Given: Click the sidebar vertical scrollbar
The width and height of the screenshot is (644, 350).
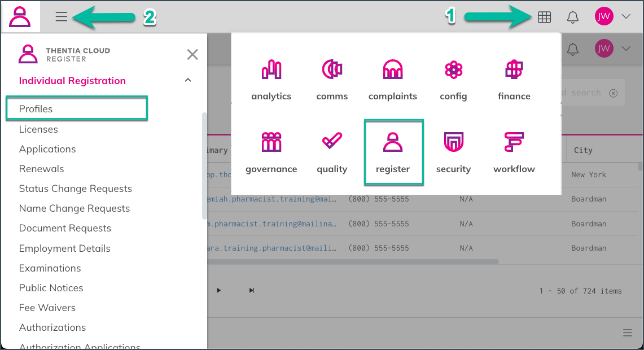Looking at the screenshot, I should [x=204, y=166].
